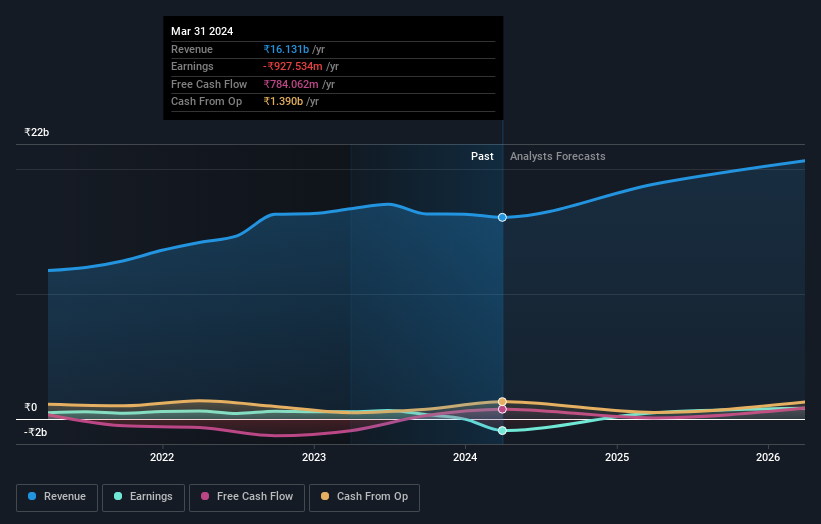Viewport: 821px width, 524px height.
Task: Click the ₹784.062m free cash flow value
Action: 291,84
